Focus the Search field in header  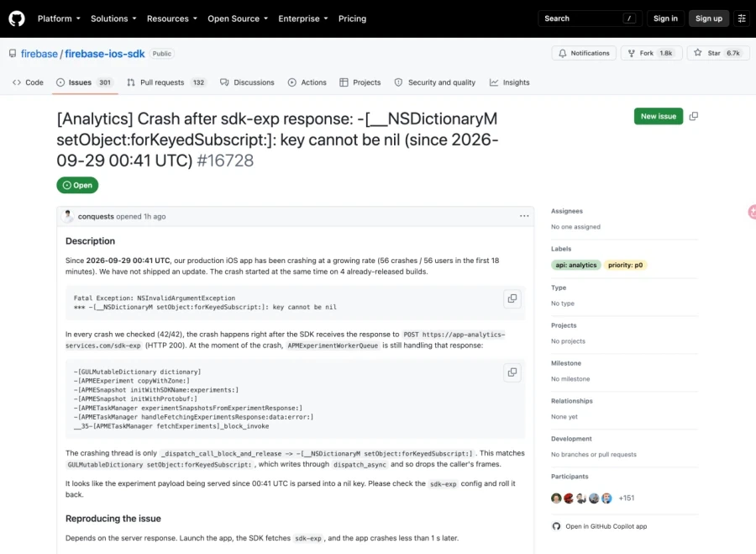591,18
